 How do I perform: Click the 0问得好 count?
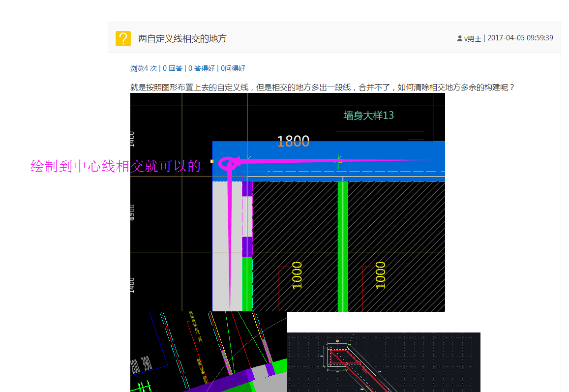click(x=233, y=68)
